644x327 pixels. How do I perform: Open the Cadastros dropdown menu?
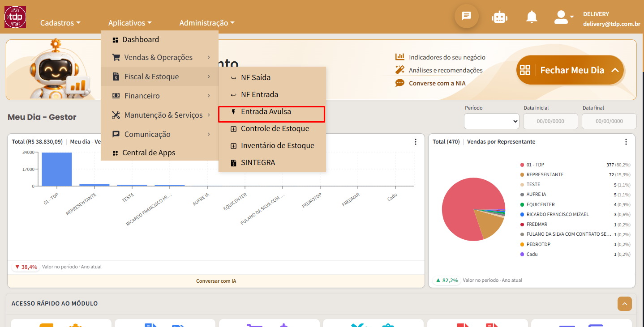point(60,23)
